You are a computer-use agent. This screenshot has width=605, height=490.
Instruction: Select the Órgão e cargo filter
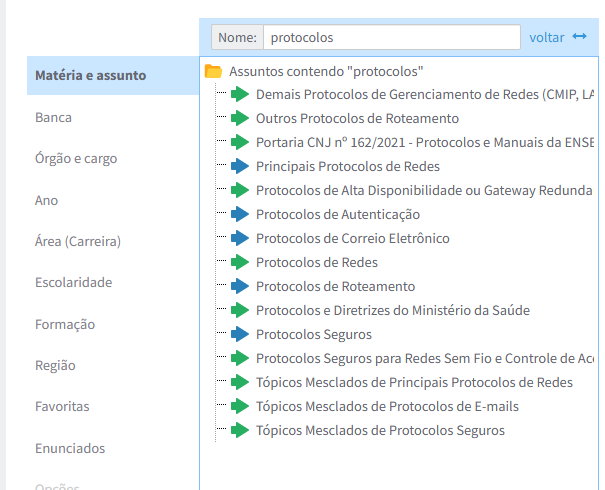coord(76,159)
